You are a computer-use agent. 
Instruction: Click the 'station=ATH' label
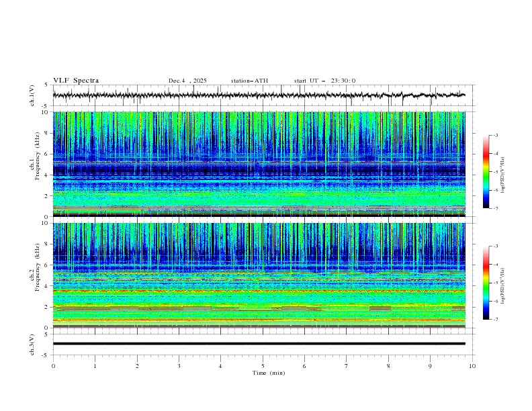249,81
